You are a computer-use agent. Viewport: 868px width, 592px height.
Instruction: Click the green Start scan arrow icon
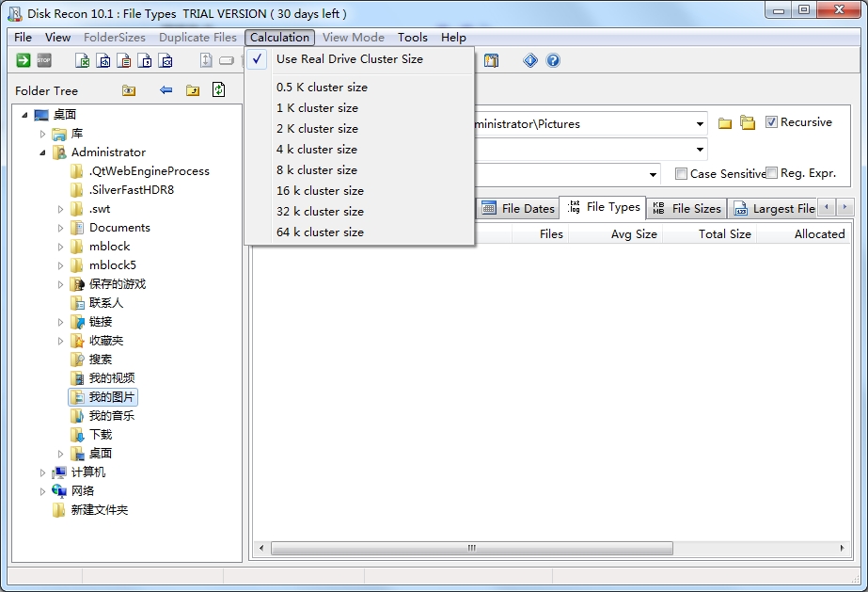coord(24,60)
